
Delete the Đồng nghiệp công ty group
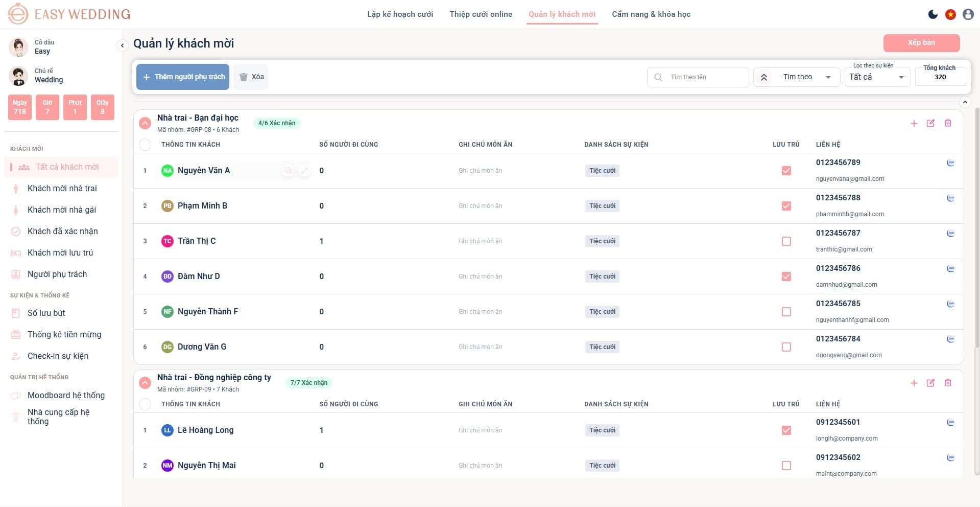tap(948, 383)
